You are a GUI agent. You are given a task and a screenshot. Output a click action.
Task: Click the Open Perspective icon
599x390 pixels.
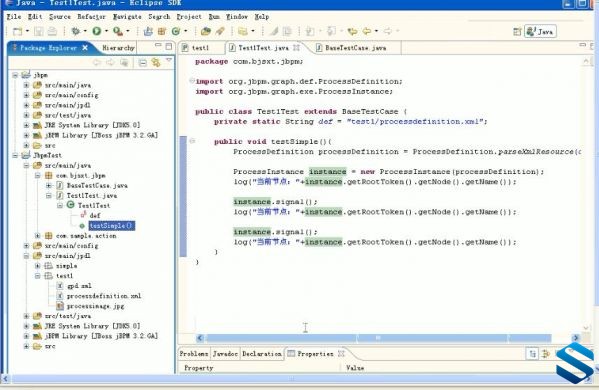[517, 32]
